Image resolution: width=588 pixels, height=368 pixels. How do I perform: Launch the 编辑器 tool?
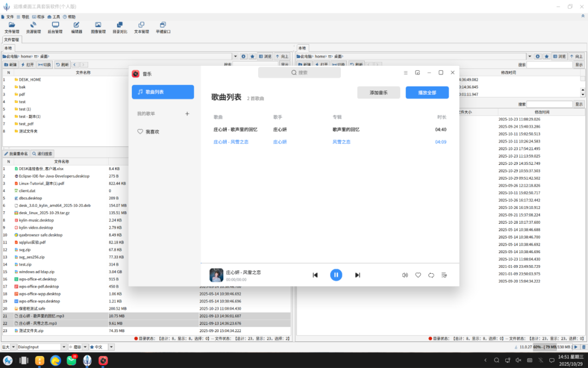coord(77,28)
